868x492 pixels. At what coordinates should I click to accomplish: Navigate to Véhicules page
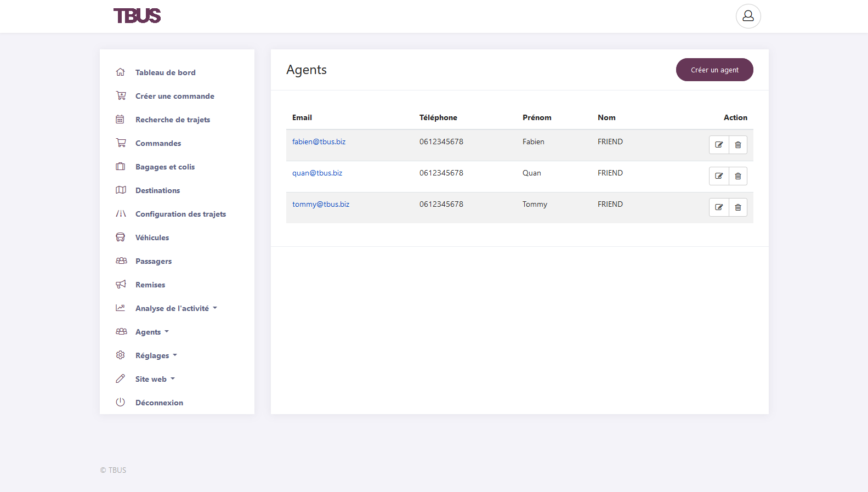click(x=152, y=237)
